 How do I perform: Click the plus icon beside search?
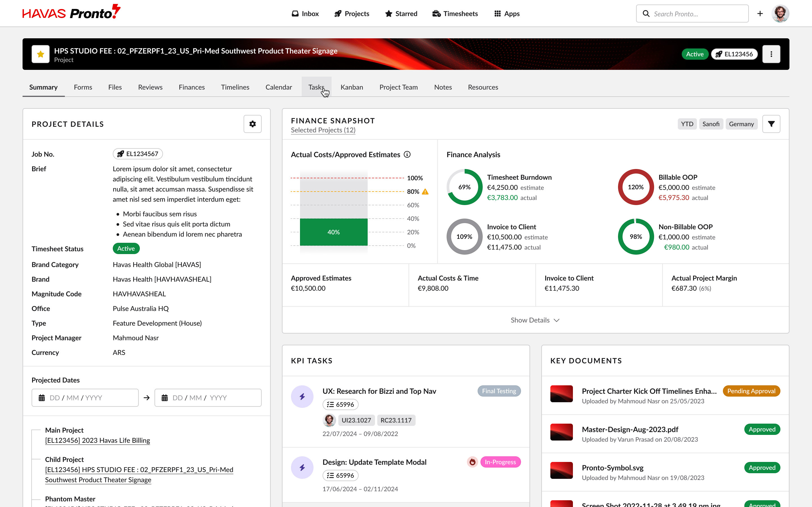click(x=760, y=14)
